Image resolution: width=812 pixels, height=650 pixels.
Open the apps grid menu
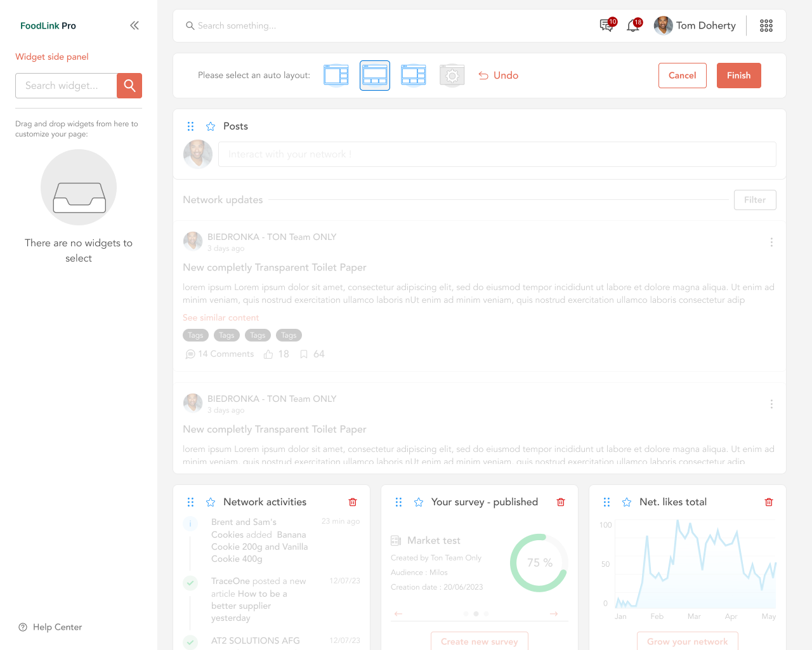click(x=766, y=25)
